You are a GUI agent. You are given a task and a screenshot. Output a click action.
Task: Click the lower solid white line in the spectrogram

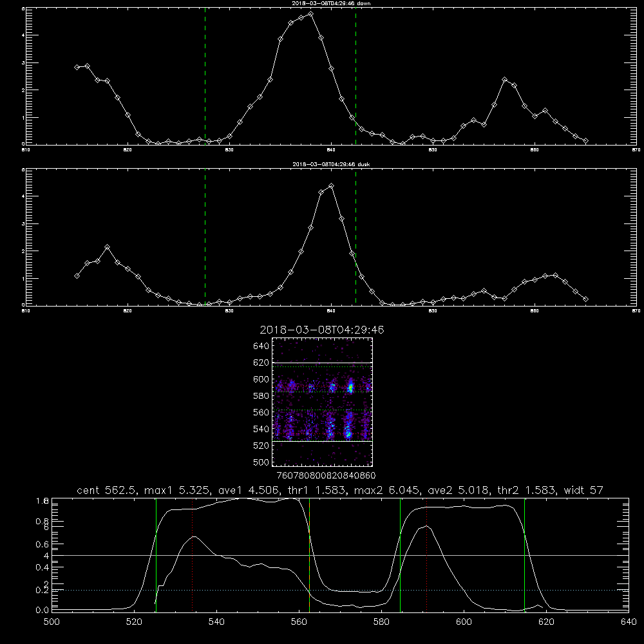coord(323,441)
